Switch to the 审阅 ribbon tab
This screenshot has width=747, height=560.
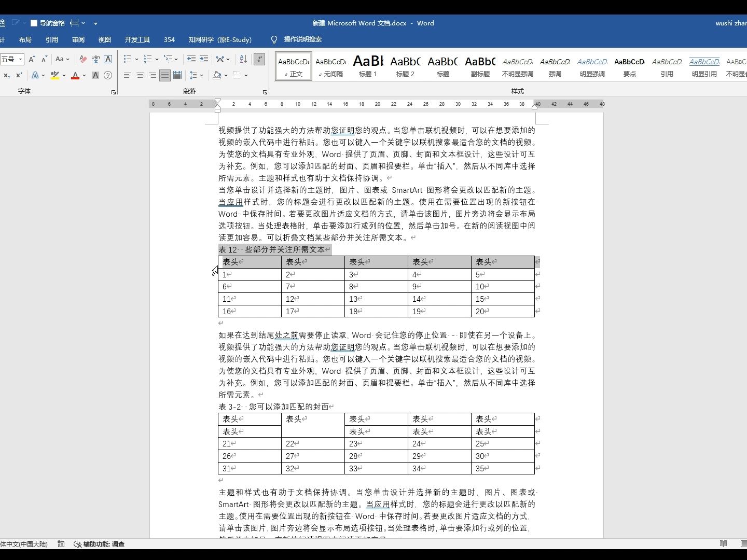[x=78, y=39]
